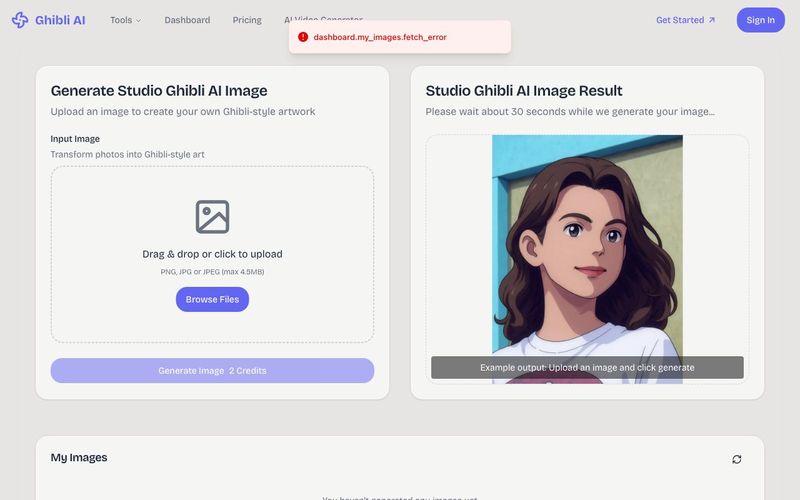Click the Generate Studio Ghibli AI Image heading
The width and height of the screenshot is (800, 500).
(x=159, y=91)
